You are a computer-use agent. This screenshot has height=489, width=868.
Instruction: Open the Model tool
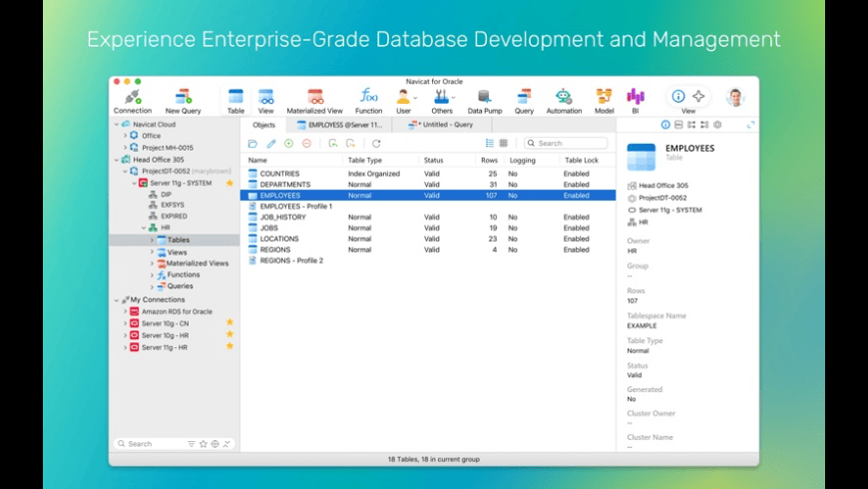point(604,102)
